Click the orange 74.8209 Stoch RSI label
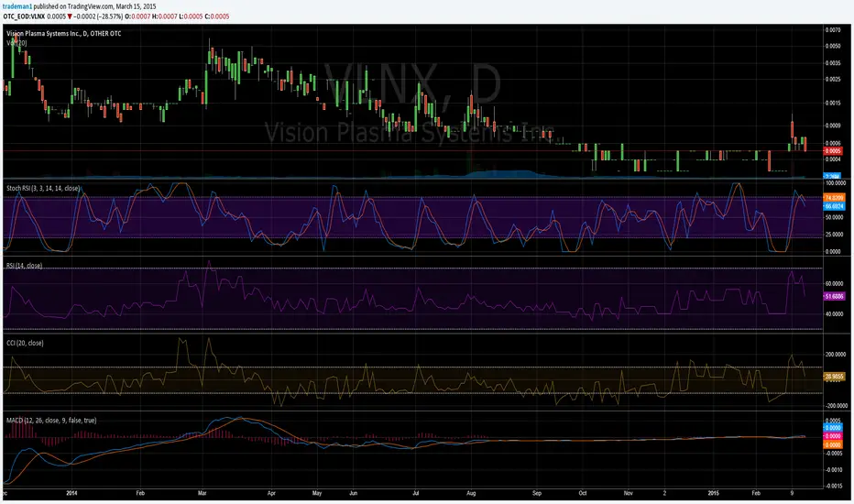The width and height of the screenshot is (854, 504). pyautogui.click(x=835, y=198)
